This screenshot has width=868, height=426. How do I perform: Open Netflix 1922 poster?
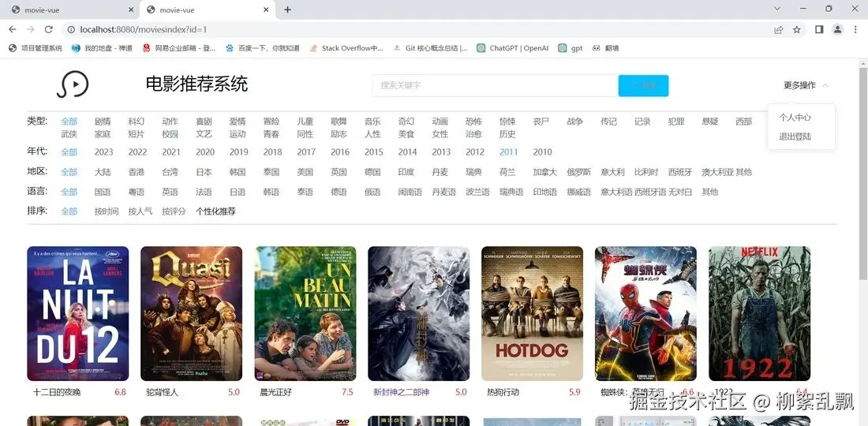click(x=759, y=314)
